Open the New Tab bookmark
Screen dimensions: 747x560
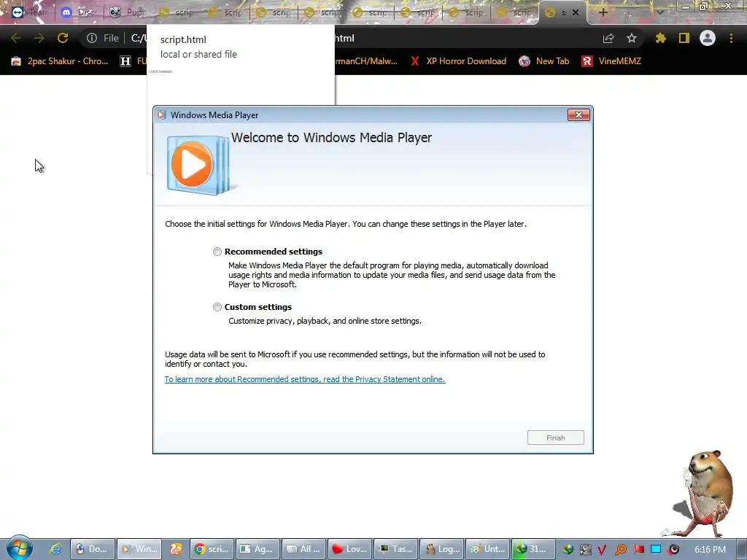click(x=544, y=61)
